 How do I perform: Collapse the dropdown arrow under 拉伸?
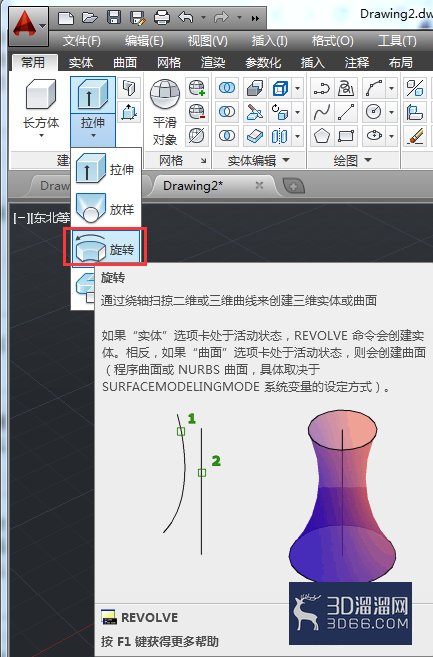pyautogui.click(x=93, y=135)
